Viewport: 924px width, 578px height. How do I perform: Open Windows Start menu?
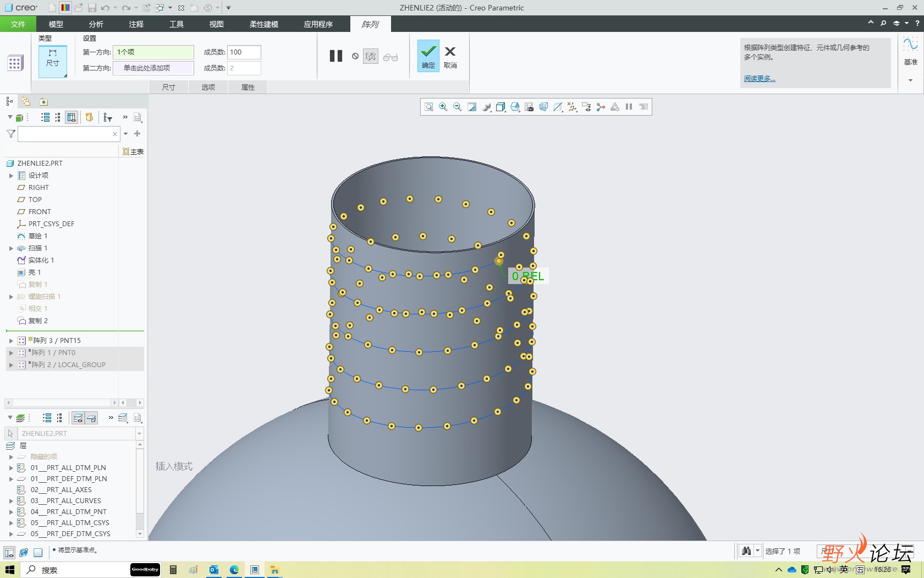point(10,570)
